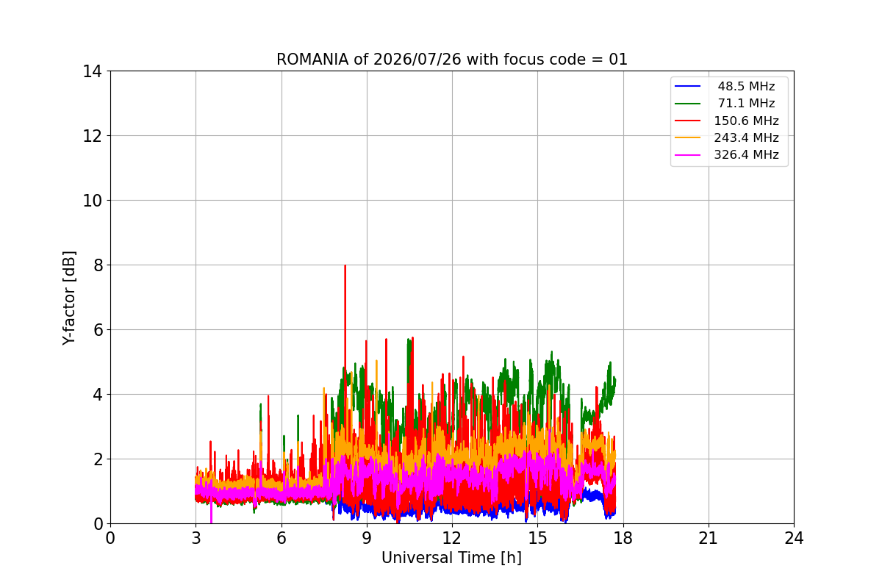The height and width of the screenshot is (588, 882).
Task: Click the ROMANIA plot title
Action: (x=452, y=60)
